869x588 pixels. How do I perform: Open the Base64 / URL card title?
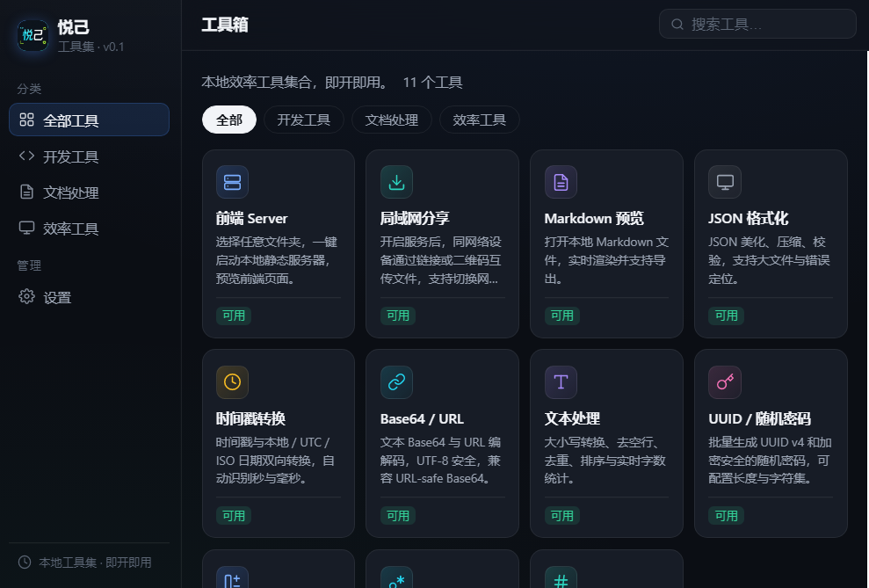(422, 418)
